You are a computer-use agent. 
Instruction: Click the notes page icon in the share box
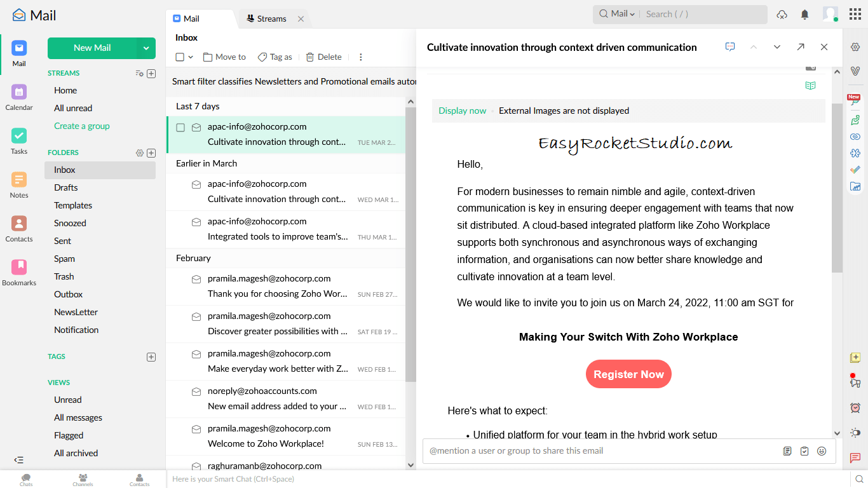point(787,451)
